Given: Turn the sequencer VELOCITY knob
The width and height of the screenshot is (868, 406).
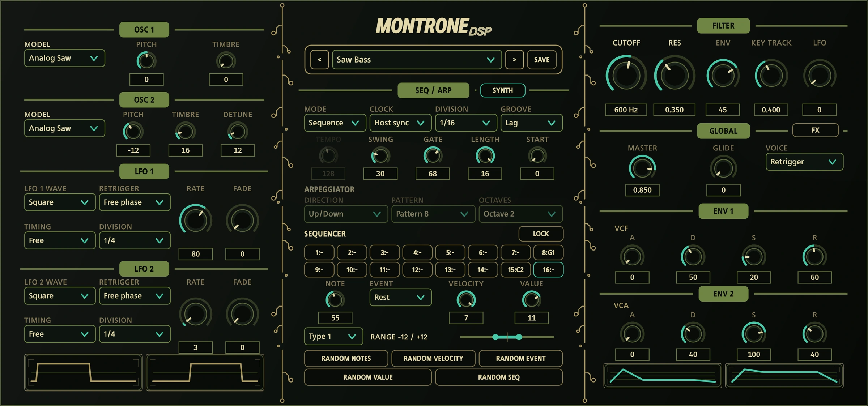Looking at the screenshot, I should coord(466,300).
